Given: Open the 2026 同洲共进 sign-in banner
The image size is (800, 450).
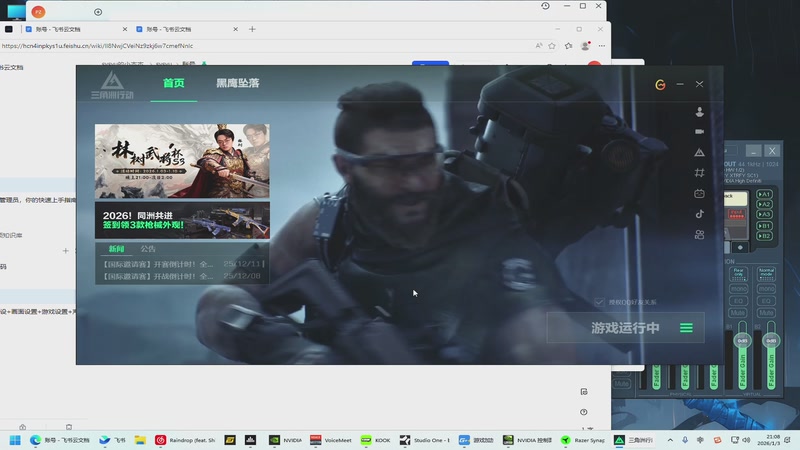Looking at the screenshot, I should pos(182,220).
